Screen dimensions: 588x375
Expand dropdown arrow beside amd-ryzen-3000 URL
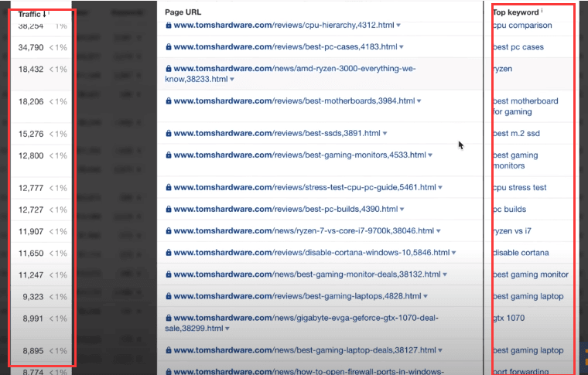click(x=232, y=80)
